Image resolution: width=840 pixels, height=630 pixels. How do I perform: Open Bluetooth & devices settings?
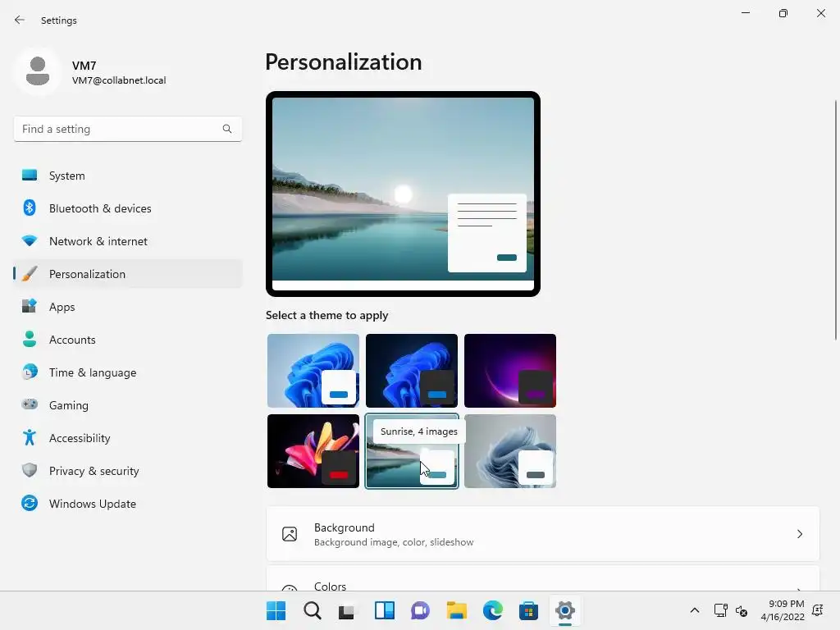coord(128,208)
